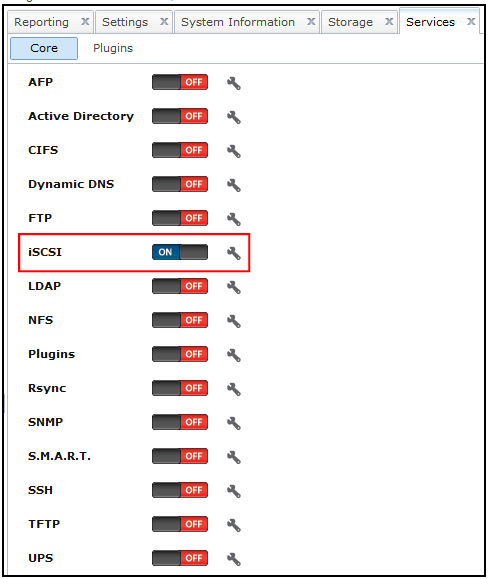The height and width of the screenshot is (579, 490).
Task: Enable the TFTP service toggle
Action: pos(180,524)
